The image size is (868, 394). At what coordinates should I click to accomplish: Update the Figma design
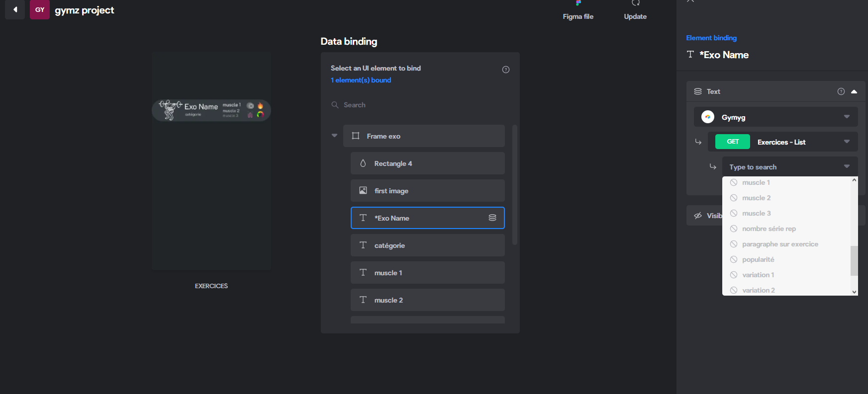(x=635, y=11)
